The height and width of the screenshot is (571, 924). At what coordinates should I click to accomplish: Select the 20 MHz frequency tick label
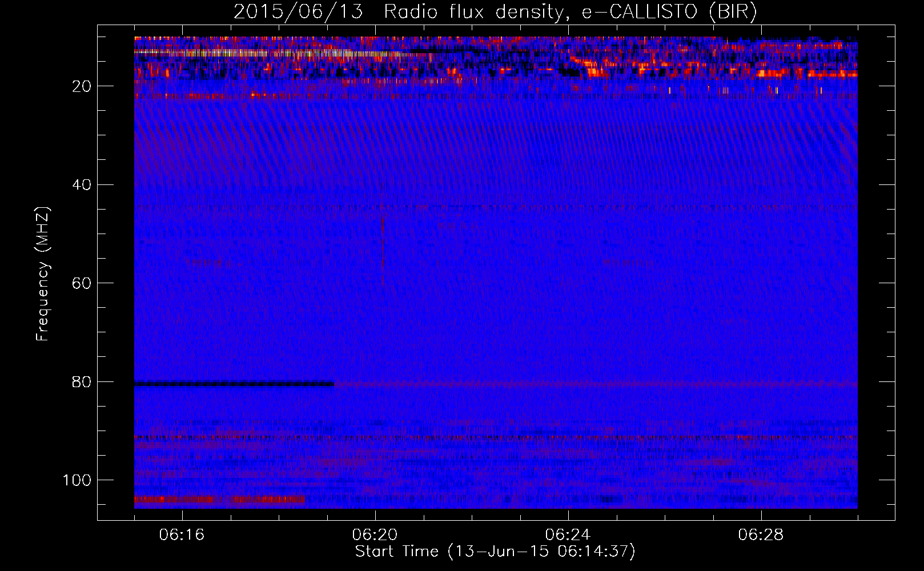coord(82,86)
